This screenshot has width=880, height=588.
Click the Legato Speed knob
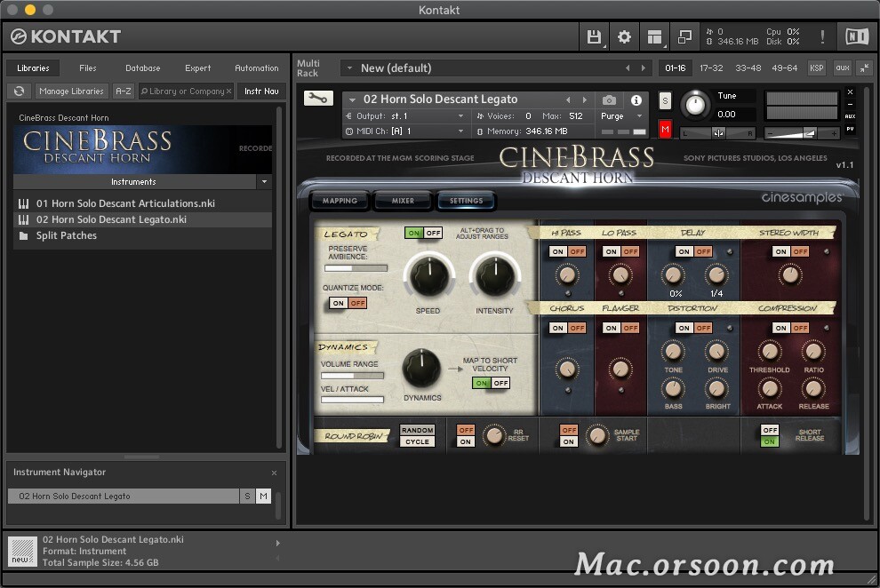(x=428, y=275)
